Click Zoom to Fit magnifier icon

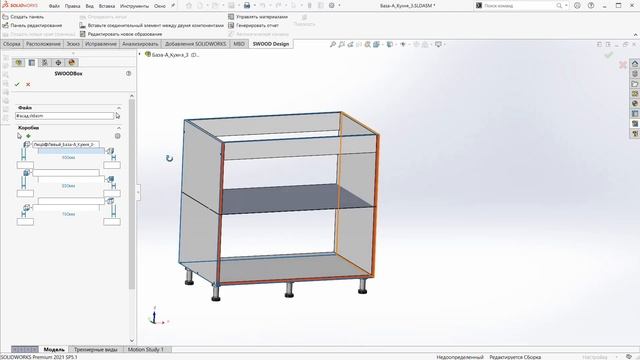click(333, 44)
